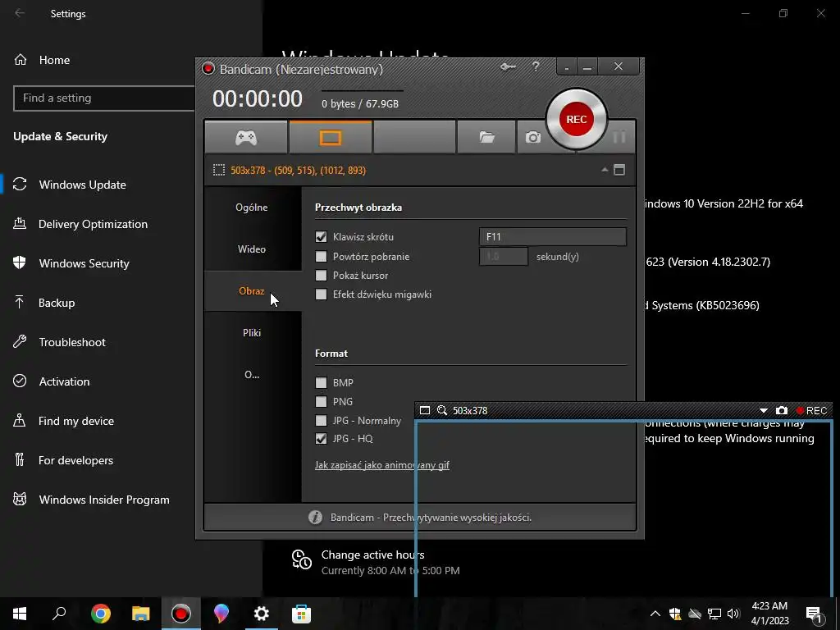Open Chrome from the taskbar
This screenshot has width=840, height=630.
click(x=101, y=614)
